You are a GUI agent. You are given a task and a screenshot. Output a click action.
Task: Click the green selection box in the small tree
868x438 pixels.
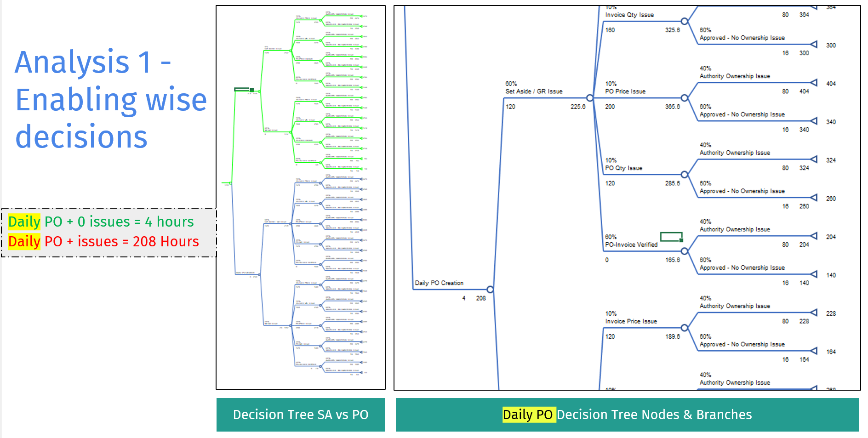(244, 89)
